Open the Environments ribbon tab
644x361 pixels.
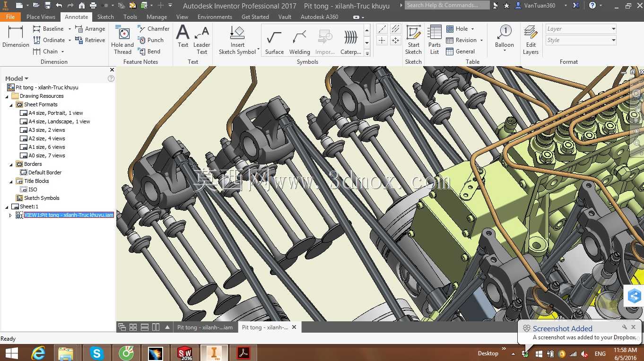[x=215, y=17]
